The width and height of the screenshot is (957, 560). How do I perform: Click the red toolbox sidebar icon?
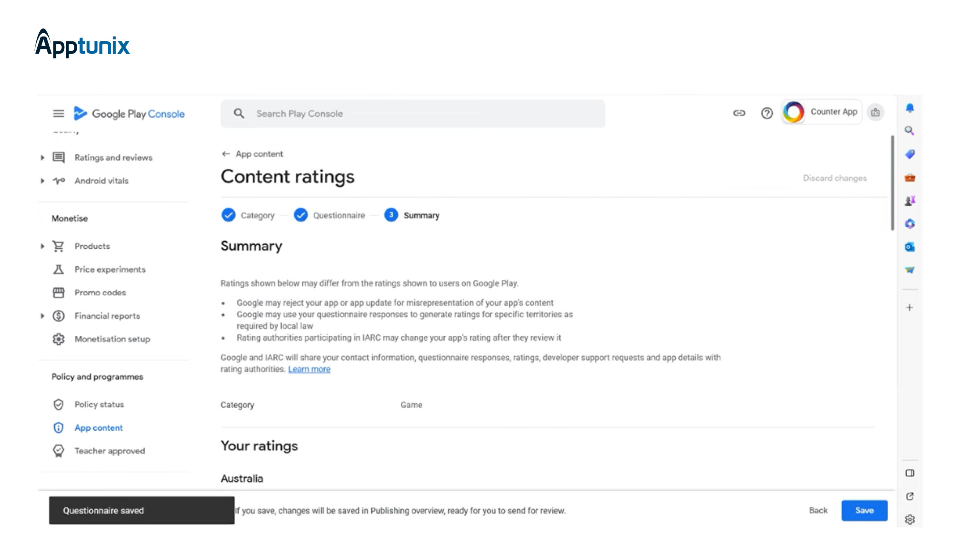(910, 178)
